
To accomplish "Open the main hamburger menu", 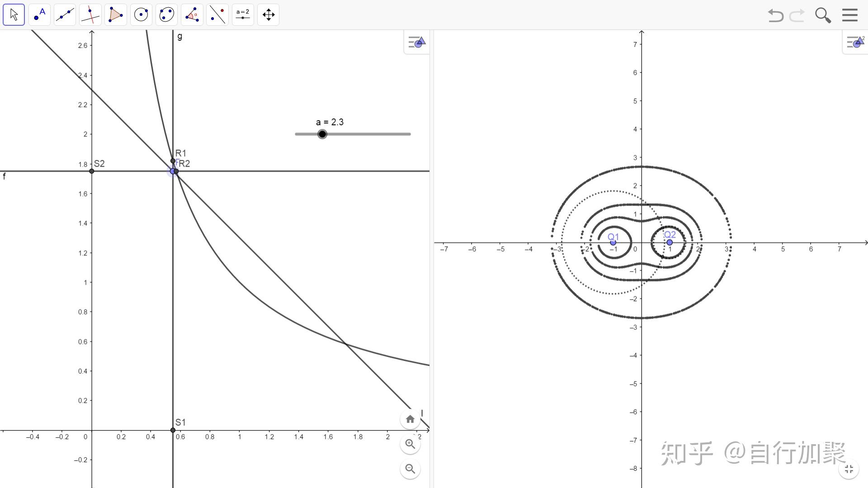I will [850, 15].
